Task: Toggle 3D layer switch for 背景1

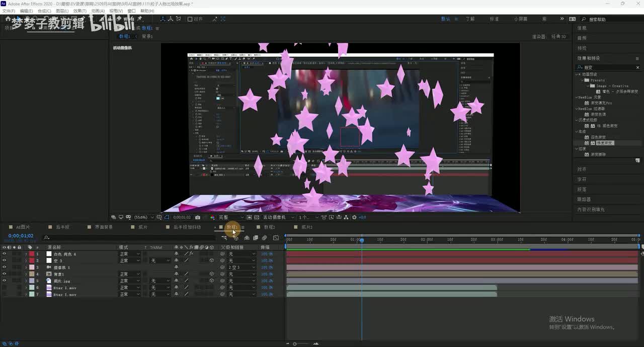Action: click(x=212, y=274)
